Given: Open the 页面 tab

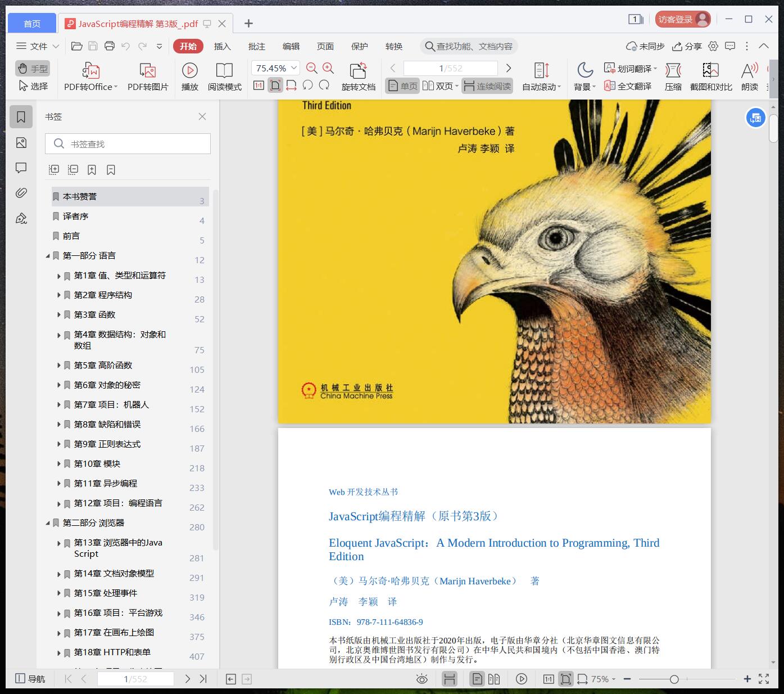Looking at the screenshot, I should tap(325, 46).
